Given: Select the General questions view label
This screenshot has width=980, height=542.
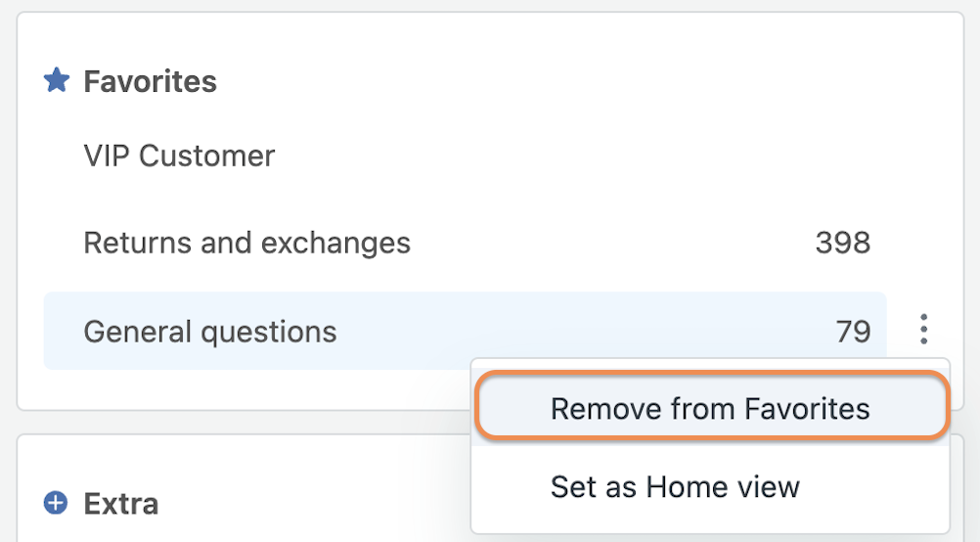Looking at the screenshot, I should coord(210,332).
